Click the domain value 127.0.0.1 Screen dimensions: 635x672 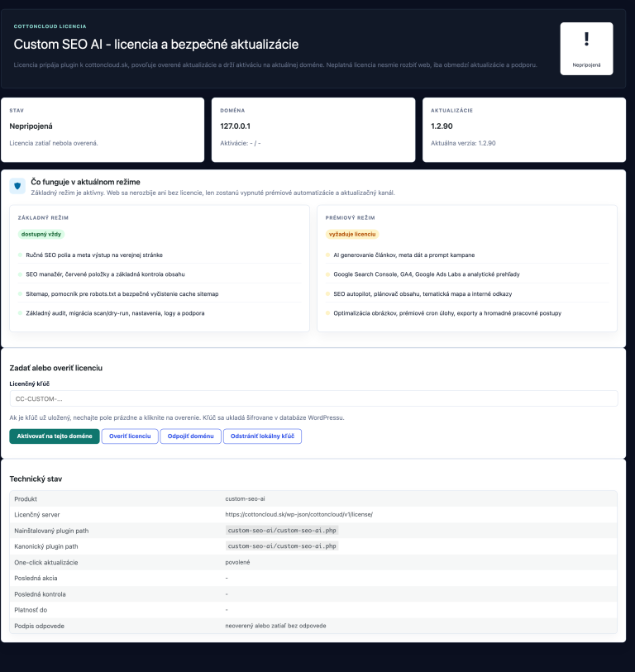(x=235, y=126)
